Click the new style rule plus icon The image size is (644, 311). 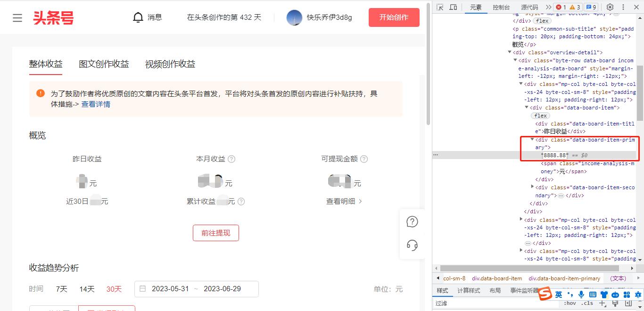603,303
